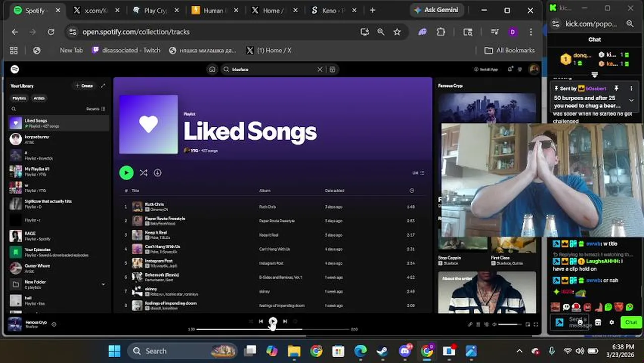Open All Bookmarks folder
Image resolution: width=644 pixels, height=363 pixels.
click(509, 50)
